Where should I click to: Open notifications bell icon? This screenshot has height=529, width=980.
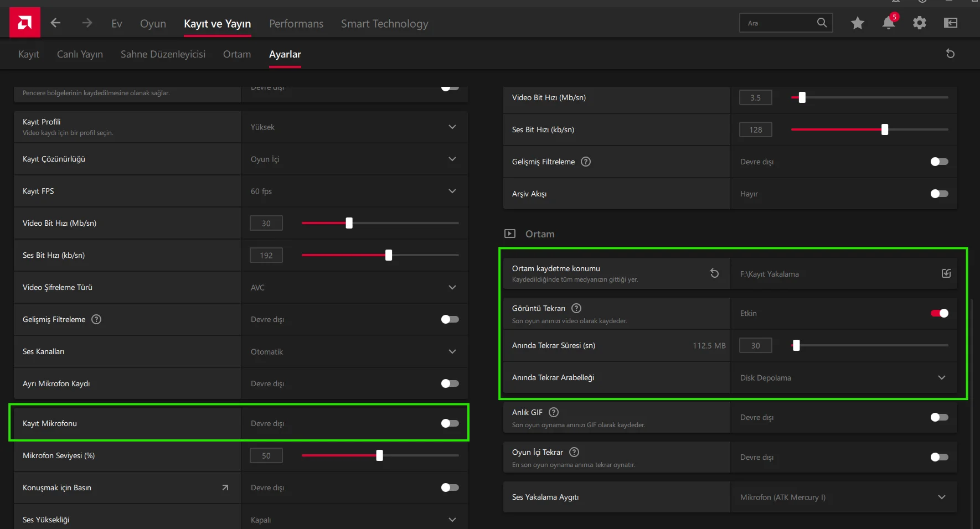[x=888, y=23]
